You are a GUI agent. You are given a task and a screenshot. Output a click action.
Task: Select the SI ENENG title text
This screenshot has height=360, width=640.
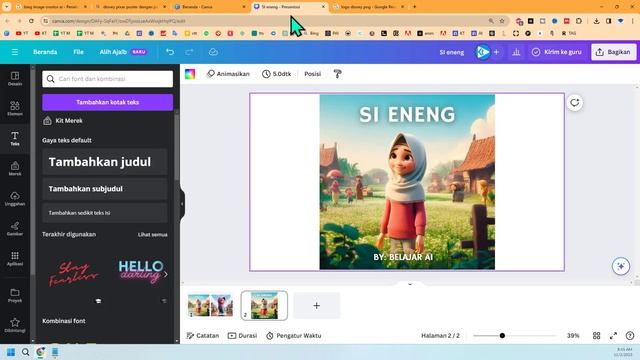tap(407, 114)
